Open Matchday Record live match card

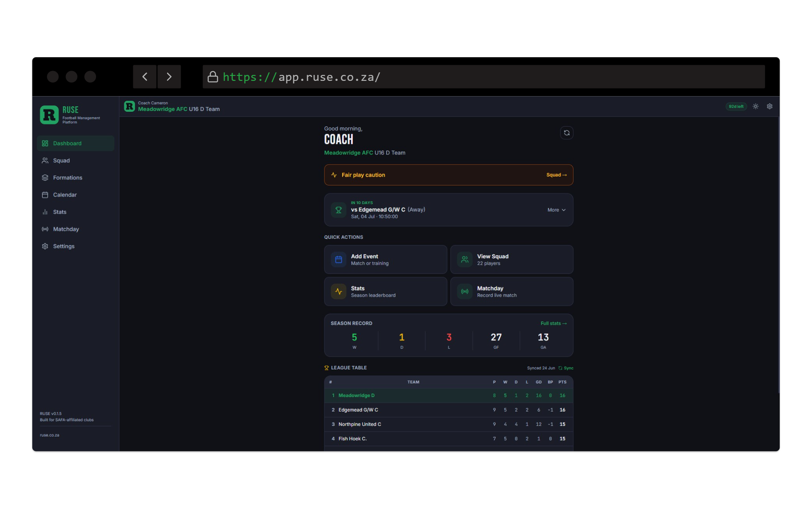click(x=512, y=292)
